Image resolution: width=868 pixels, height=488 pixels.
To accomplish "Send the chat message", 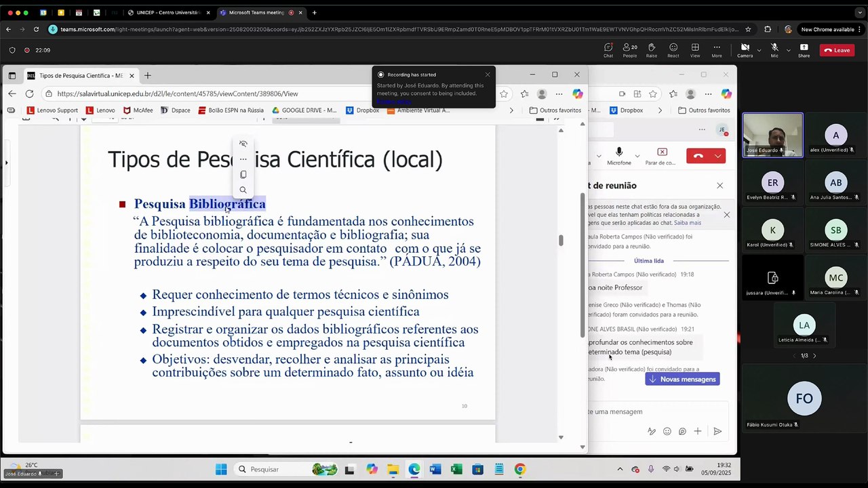I will (x=717, y=431).
